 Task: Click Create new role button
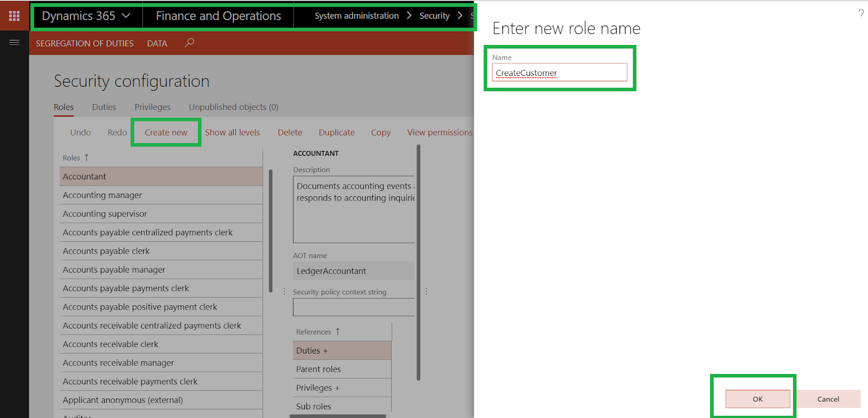[x=165, y=132]
